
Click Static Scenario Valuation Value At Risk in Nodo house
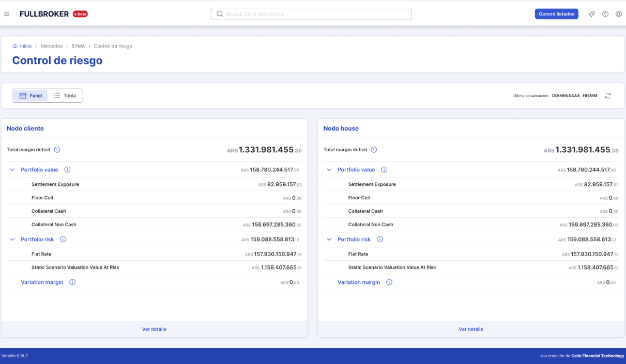[392, 267]
